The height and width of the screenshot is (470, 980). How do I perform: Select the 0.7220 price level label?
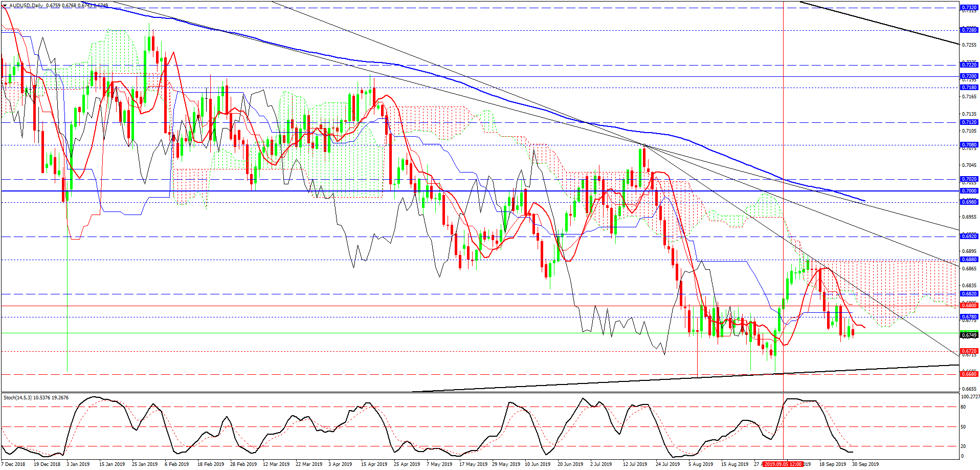969,65
